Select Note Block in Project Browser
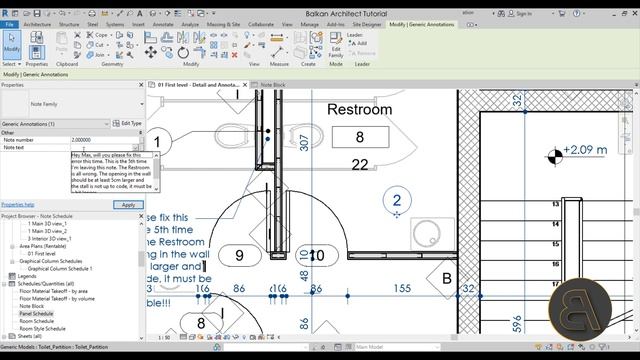Screen dimensions: 640x360 (31, 306)
